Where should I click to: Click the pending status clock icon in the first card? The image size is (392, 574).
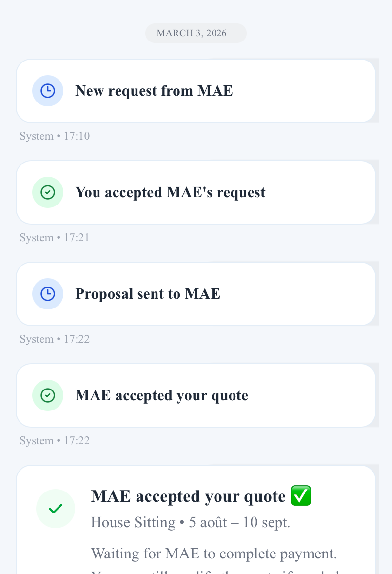(x=48, y=90)
